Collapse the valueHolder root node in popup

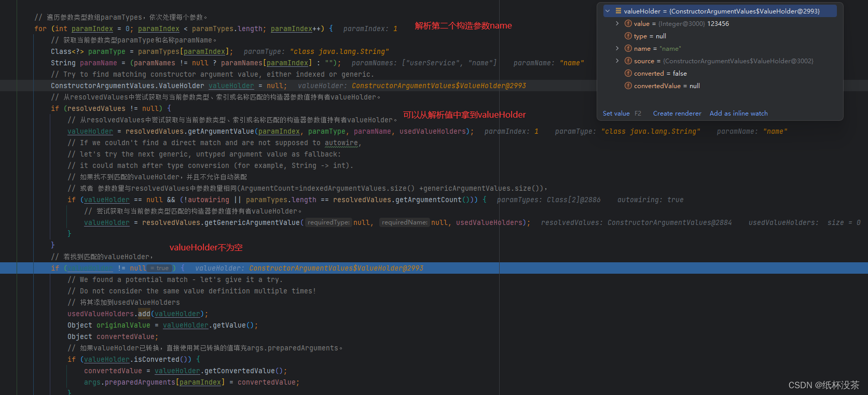tap(608, 11)
